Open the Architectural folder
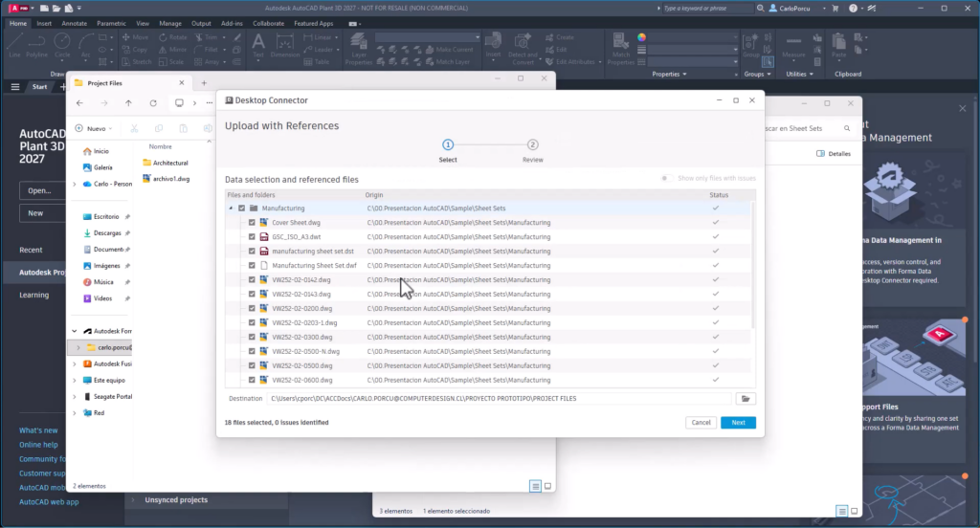This screenshot has width=980, height=528. (x=166, y=163)
